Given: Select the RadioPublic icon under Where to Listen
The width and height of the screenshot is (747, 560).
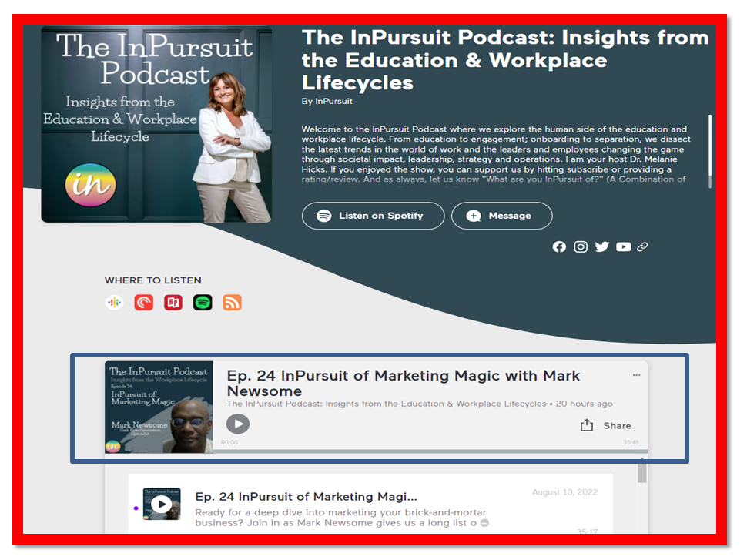Looking at the screenshot, I should coord(173,303).
